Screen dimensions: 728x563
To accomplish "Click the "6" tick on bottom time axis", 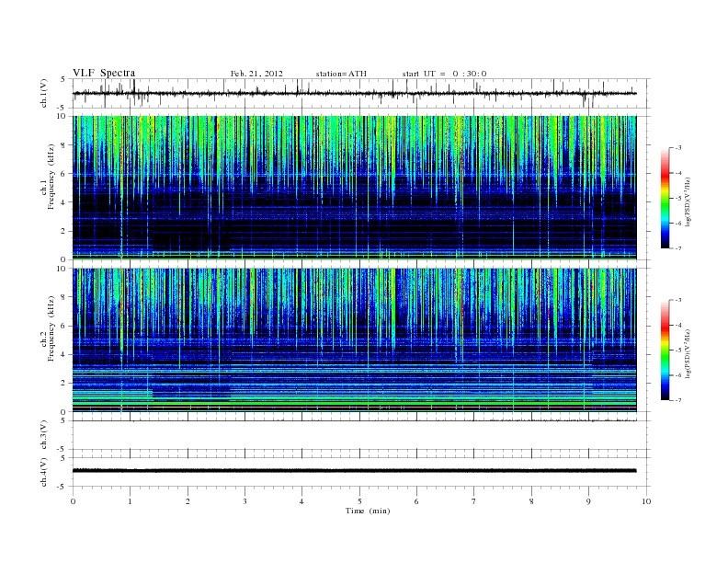I will click(416, 501).
